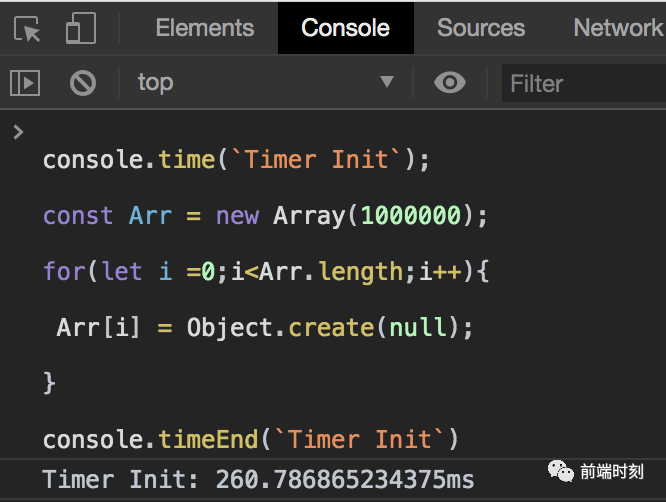The width and height of the screenshot is (666, 502).
Task: Click the console.timeEnd(`Timer Init`) line
Action: click(251, 439)
